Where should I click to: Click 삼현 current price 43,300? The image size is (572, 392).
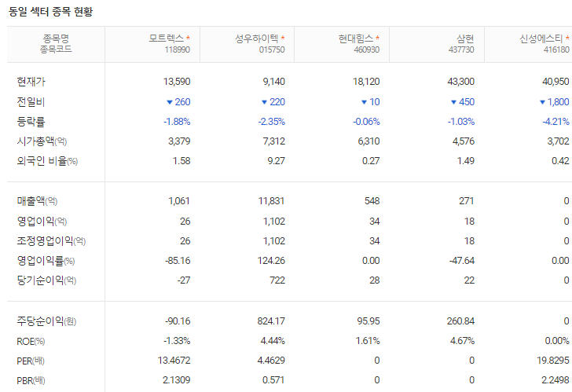(461, 82)
